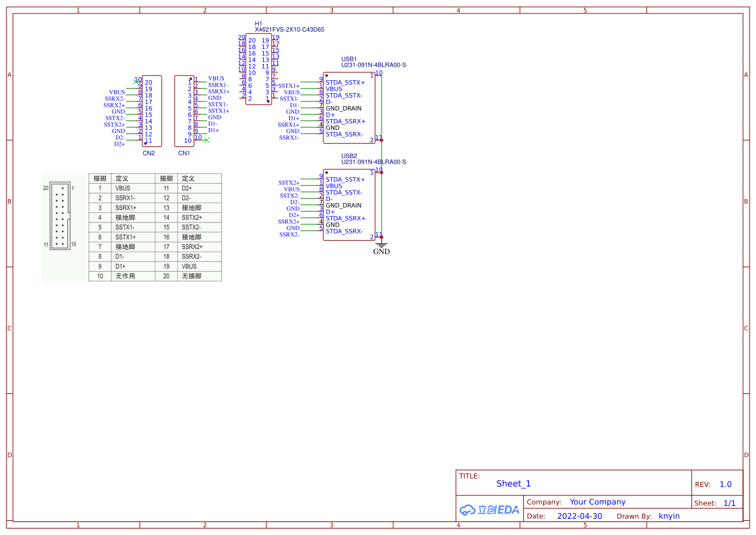Select the CN1 connector symbol

tap(184, 111)
